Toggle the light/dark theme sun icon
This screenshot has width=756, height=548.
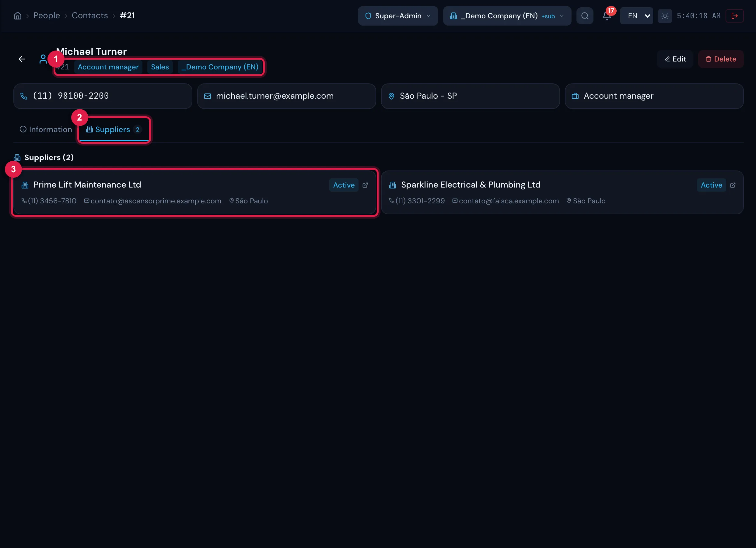[x=665, y=16]
